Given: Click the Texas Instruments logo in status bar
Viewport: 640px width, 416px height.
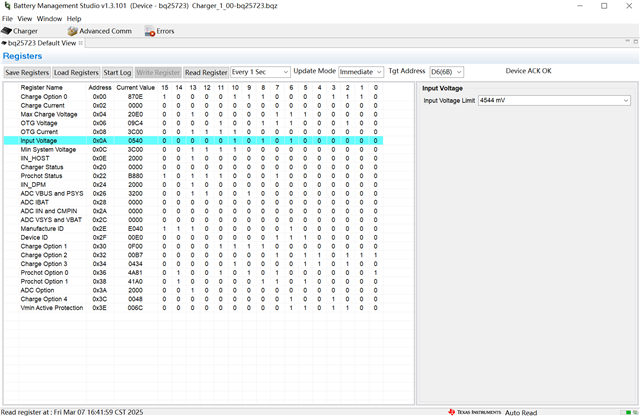Looking at the screenshot, I should [x=474, y=412].
